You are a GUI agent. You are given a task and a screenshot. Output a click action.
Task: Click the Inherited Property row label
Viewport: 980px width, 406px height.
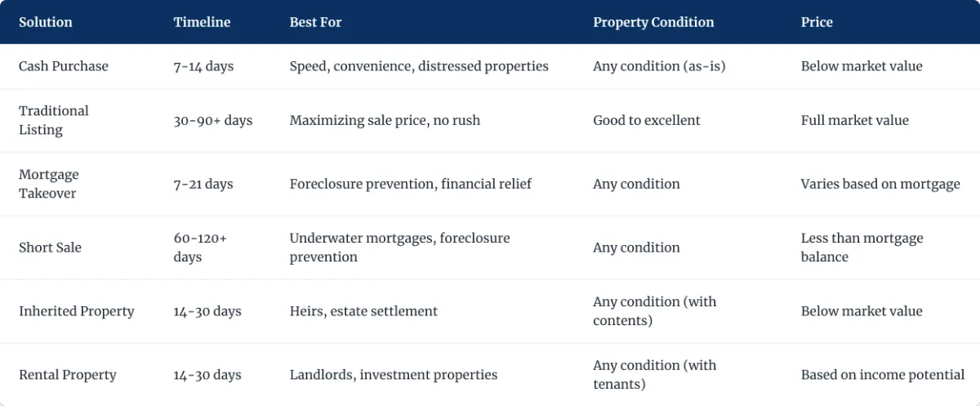pos(77,311)
